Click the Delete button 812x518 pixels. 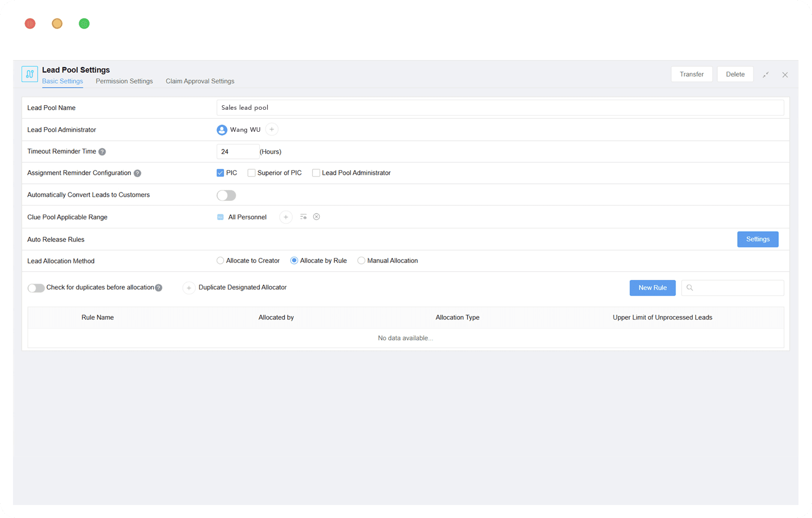(735, 74)
